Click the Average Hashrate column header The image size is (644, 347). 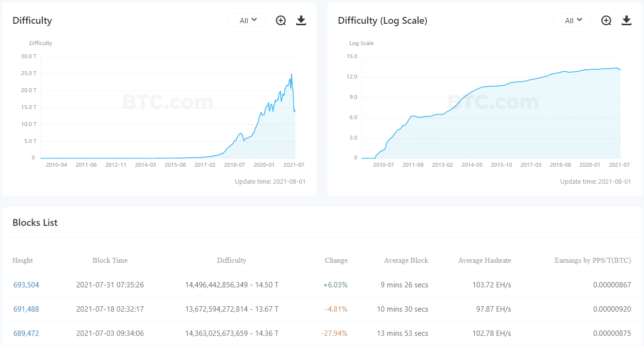click(484, 260)
